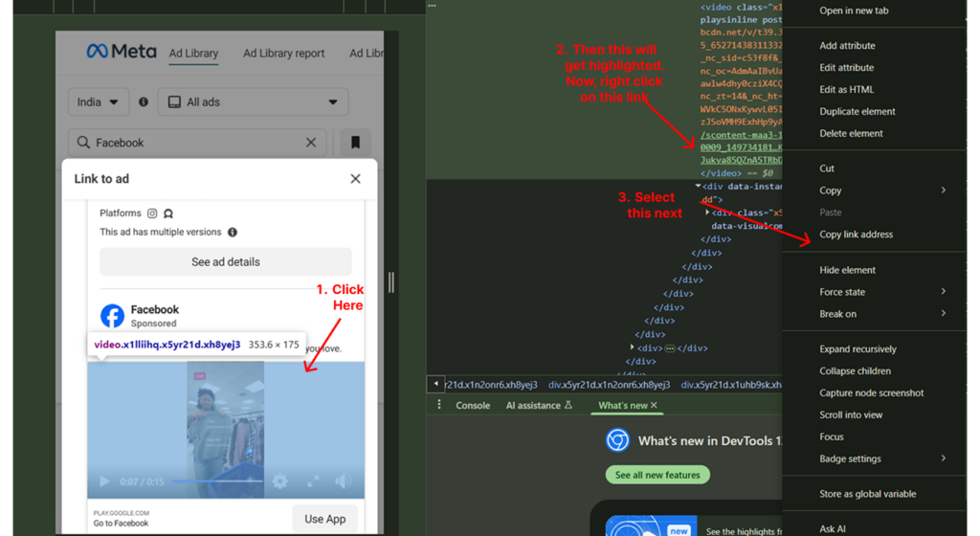The height and width of the screenshot is (536, 980).
Task: Select Duplicate element
Action: [x=857, y=111]
